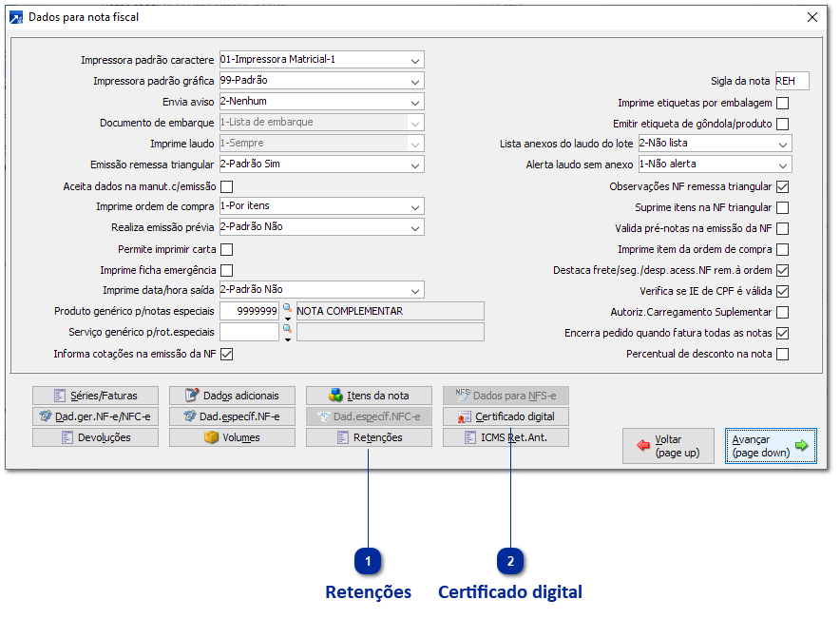Toggle Aceita dados na manut.c/emissão checkbox

pos(226,186)
